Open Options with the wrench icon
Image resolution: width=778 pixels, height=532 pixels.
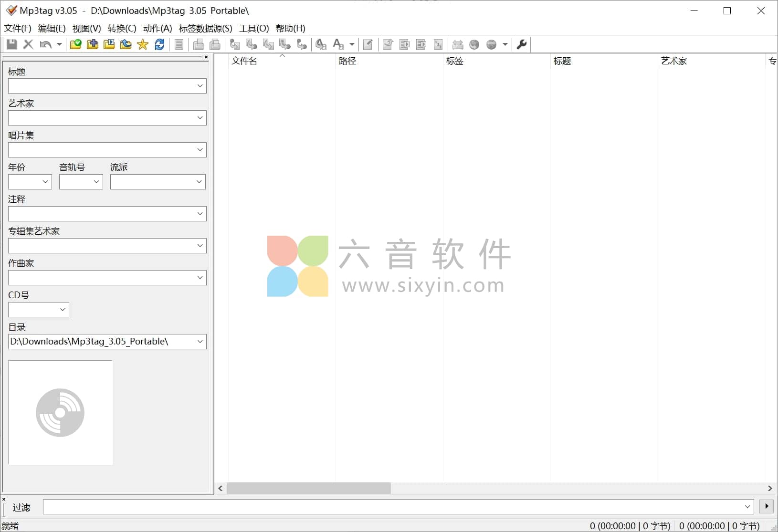[521, 44]
